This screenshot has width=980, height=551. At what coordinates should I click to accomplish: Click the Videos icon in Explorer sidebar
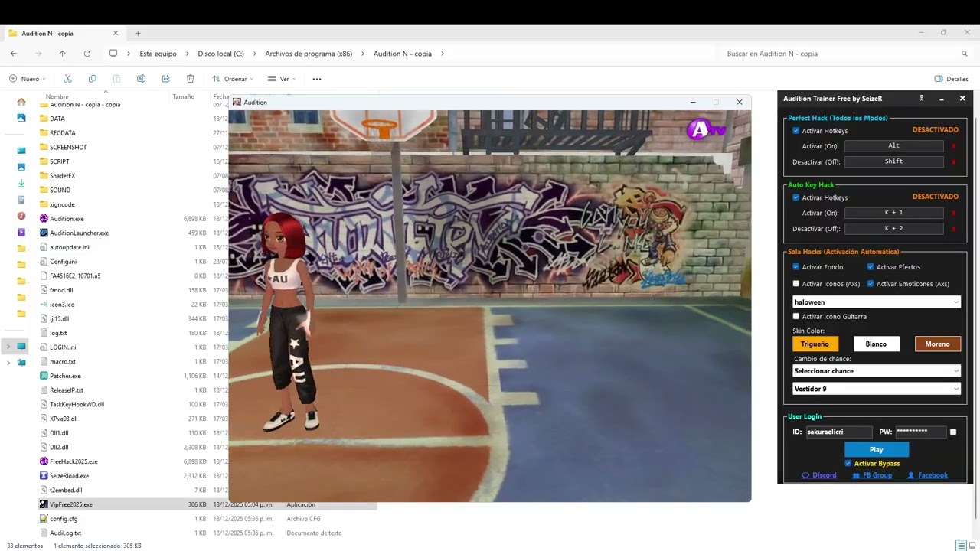coord(21,232)
